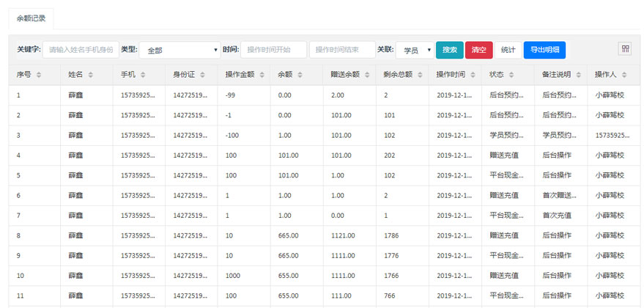Viewport: 644px width, 308px height.
Task: Sort by 状态 column arrows
Action: 511,75
